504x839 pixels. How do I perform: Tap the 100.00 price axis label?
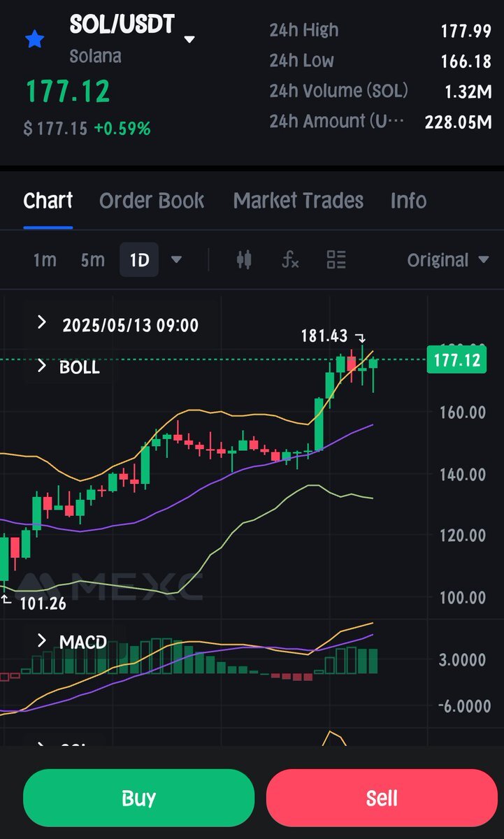coord(462,598)
